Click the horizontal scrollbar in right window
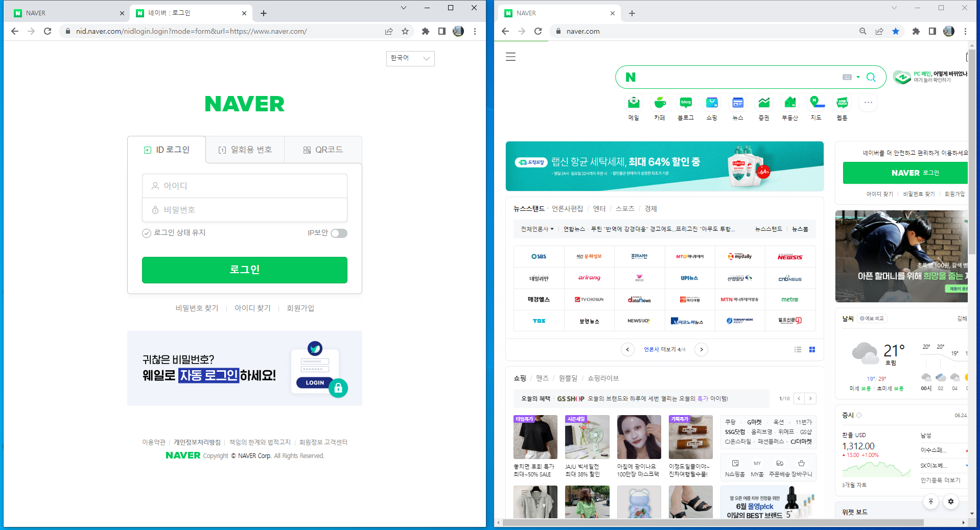This screenshot has width=980, height=530. pyautogui.click(x=713, y=522)
